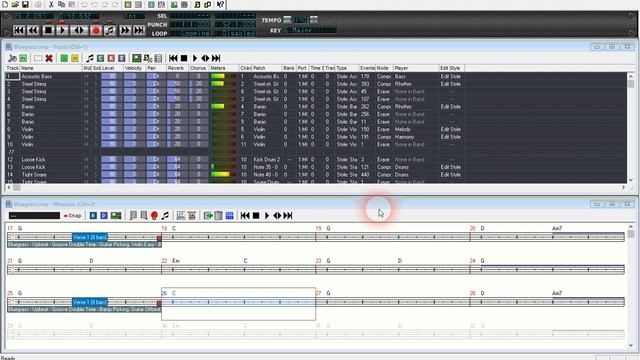Stop playback in main transport bar

(x=48, y=30)
